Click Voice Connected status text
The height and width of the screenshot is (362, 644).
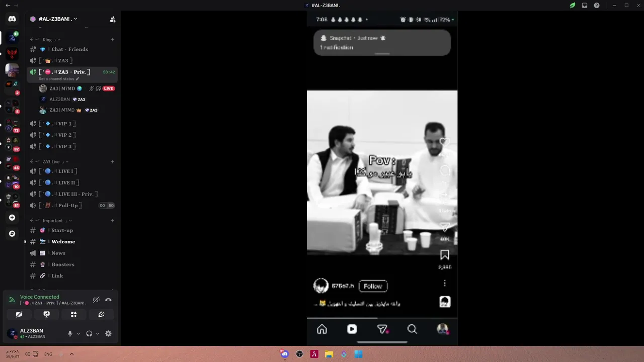click(40, 297)
